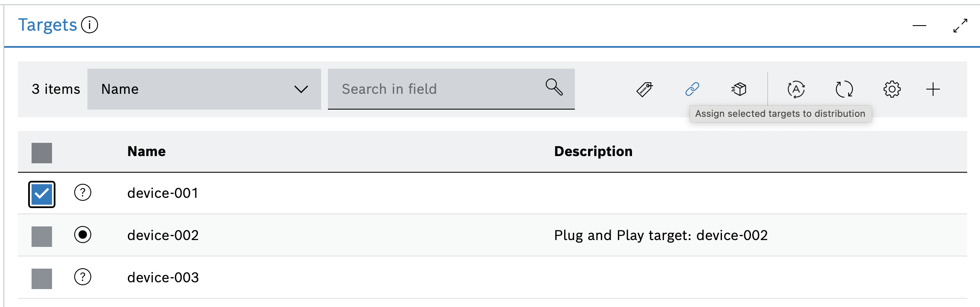
Task: Open the Name filter field dropdown
Action: click(x=204, y=89)
